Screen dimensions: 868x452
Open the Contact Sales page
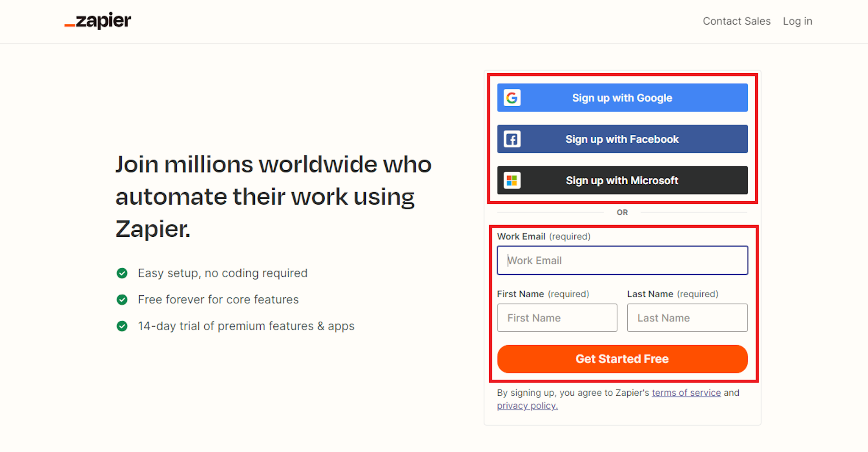[x=736, y=21]
